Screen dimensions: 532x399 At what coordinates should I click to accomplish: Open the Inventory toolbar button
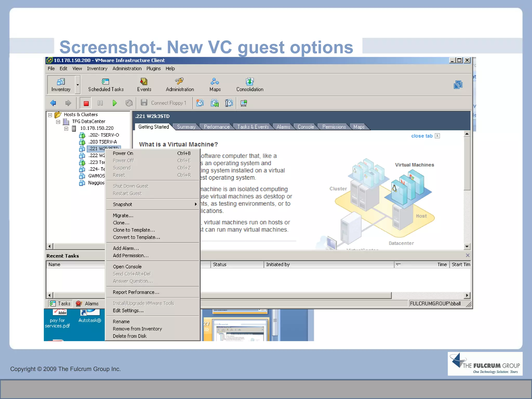pyautogui.click(x=61, y=85)
